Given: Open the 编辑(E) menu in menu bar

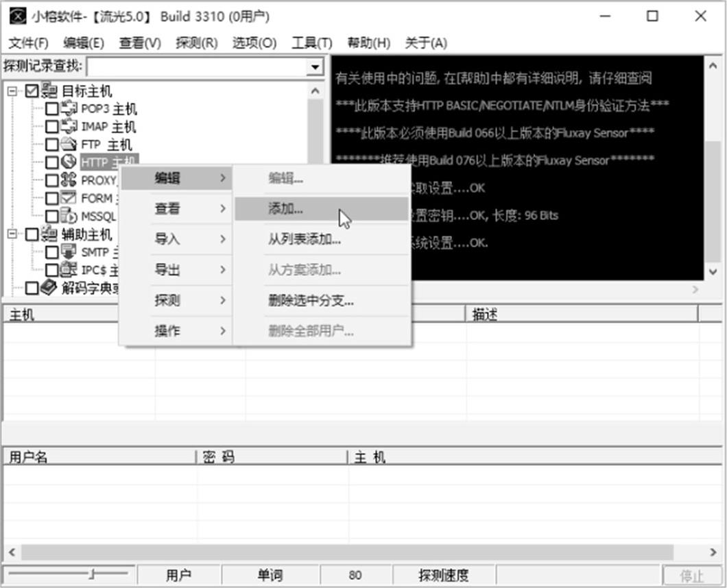Looking at the screenshot, I should 84,43.
